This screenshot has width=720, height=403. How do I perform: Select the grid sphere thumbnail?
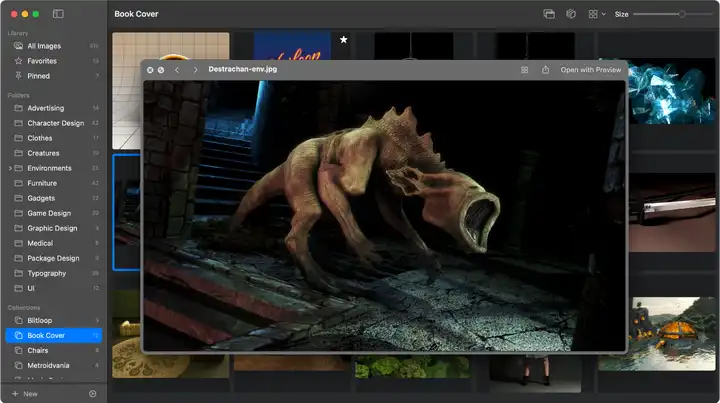pos(170,46)
